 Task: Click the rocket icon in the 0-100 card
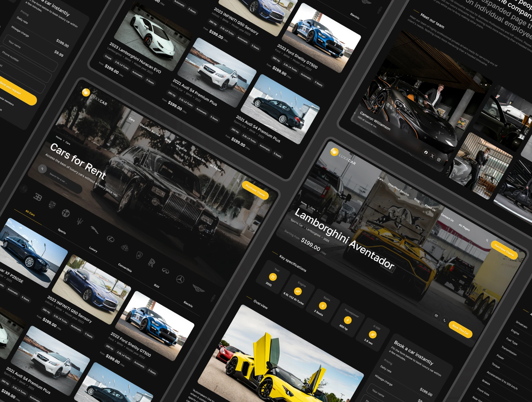pos(373,334)
